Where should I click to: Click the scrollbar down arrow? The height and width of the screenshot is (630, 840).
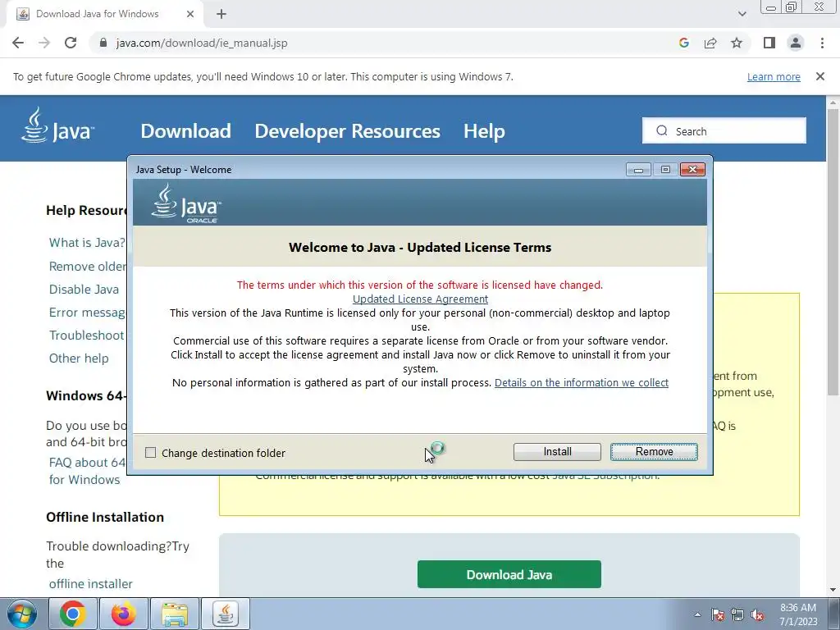pos(833,591)
